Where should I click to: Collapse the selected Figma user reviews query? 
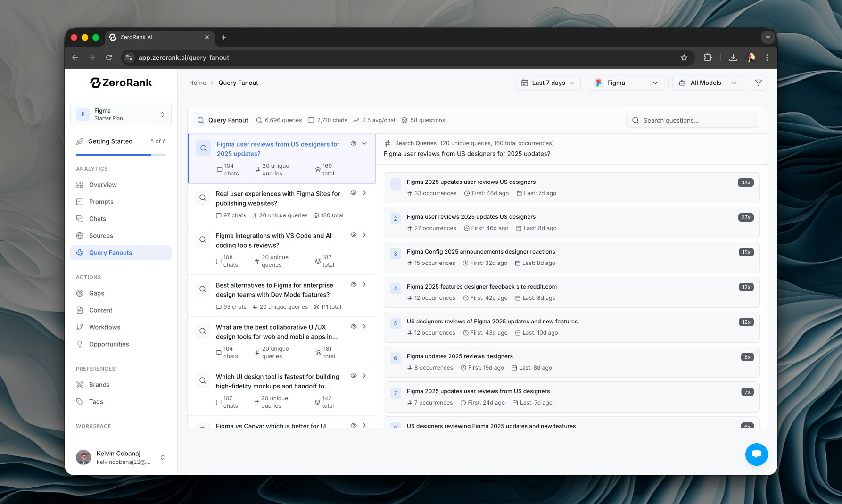[x=363, y=143]
